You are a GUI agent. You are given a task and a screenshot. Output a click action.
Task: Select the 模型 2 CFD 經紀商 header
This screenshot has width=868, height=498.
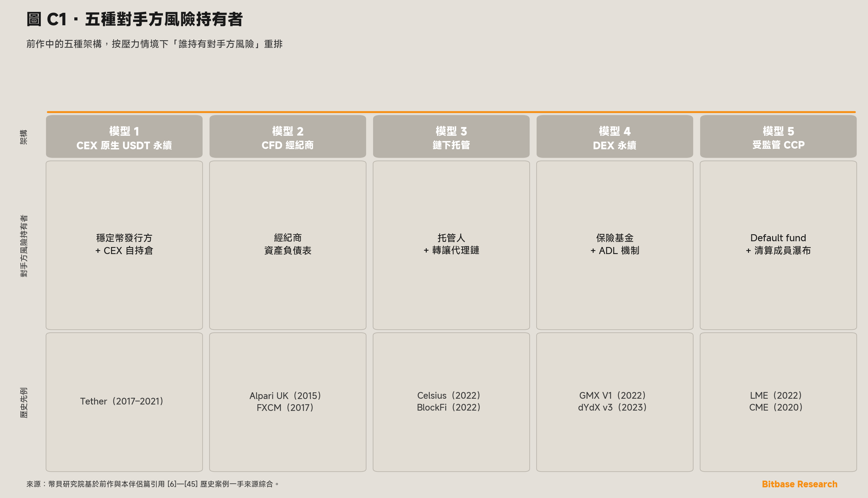tap(288, 136)
